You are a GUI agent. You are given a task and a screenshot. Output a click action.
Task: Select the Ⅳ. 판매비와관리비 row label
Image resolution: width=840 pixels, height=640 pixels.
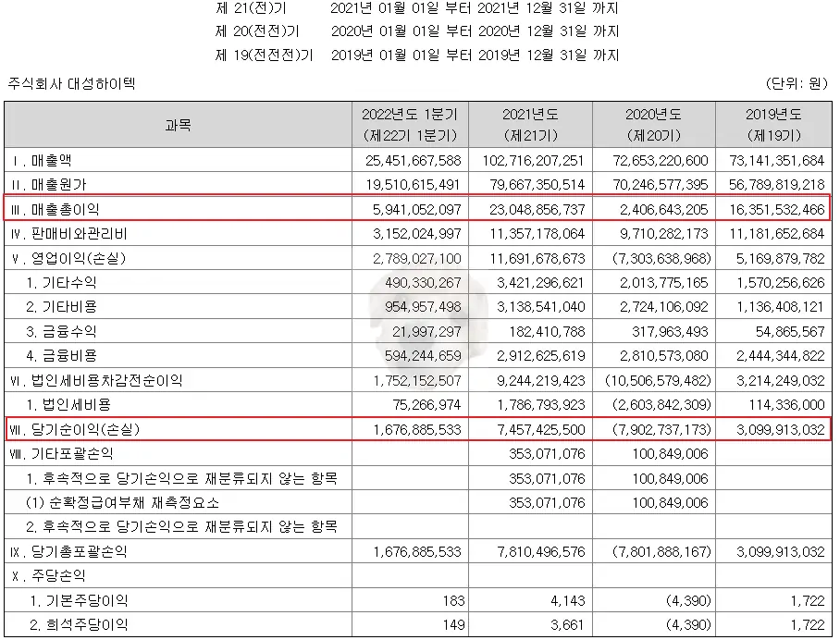click(69, 233)
